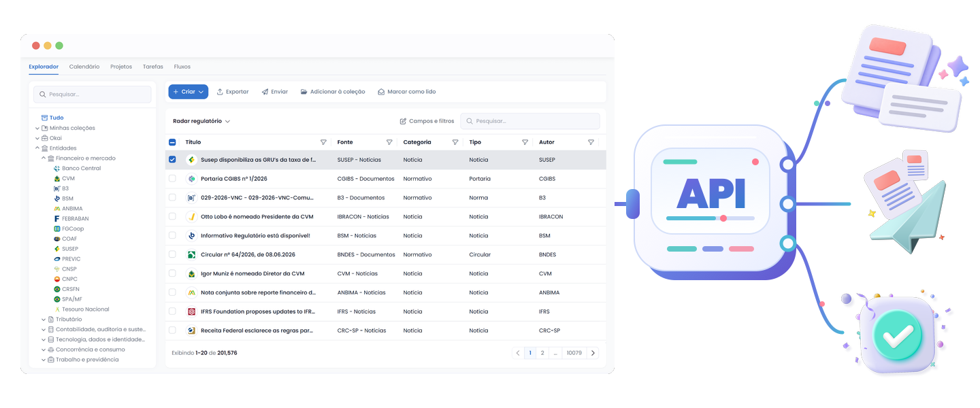This screenshot has height=408, width=980.
Task: Expand the Concorrência e consumo node
Action: coord(44,350)
